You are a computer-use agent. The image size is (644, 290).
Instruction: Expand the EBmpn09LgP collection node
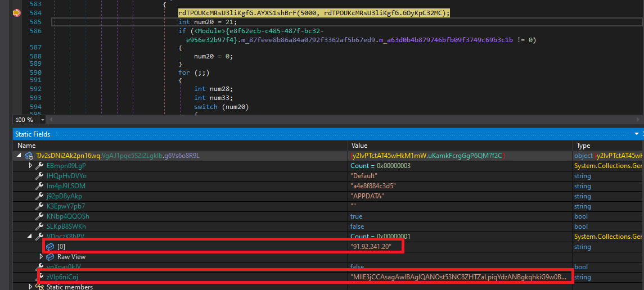[30, 166]
